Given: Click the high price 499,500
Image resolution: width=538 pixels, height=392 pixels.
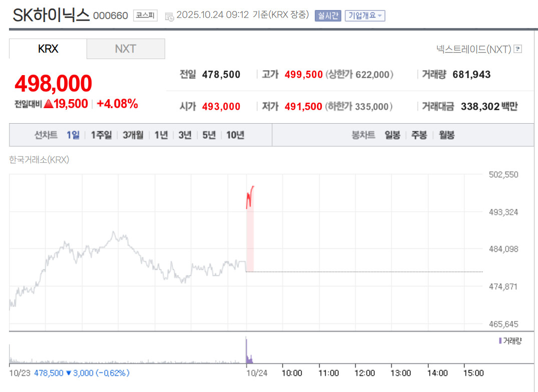Looking at the screenshot, I should coord(304,75).
